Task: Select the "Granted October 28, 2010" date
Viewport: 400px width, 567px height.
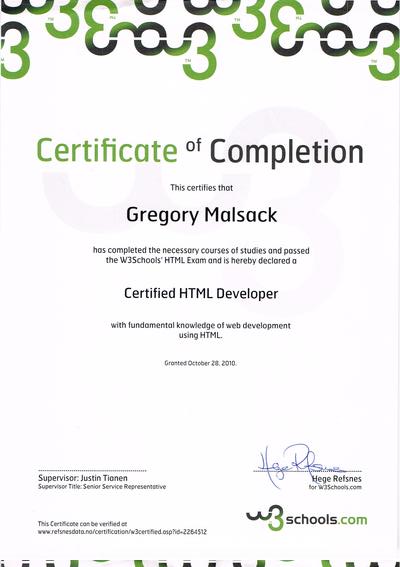Action: 200,363
